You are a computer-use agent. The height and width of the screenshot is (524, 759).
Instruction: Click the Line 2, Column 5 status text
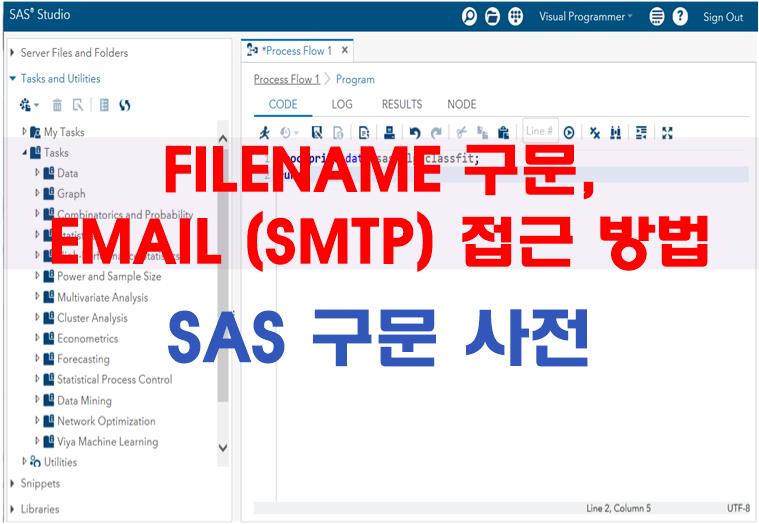(619, 508)
